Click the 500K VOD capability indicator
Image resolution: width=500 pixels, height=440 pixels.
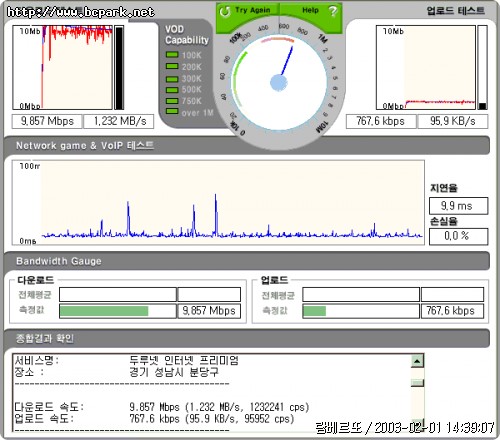coord(172,90)
